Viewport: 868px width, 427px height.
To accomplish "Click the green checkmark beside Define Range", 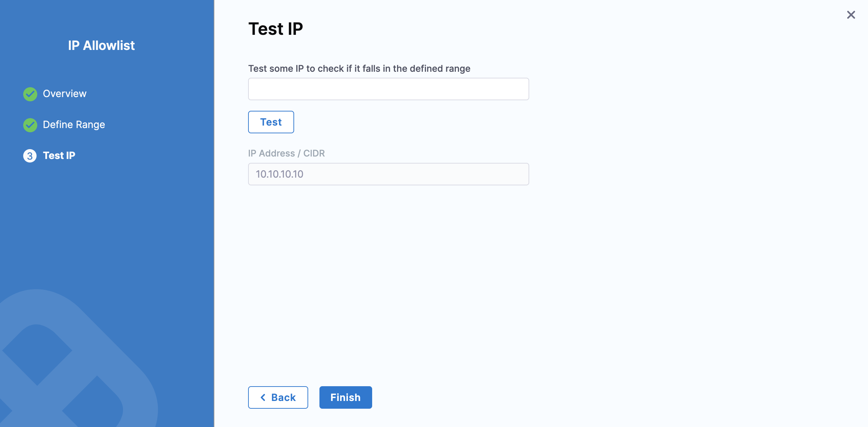I will click(x=30, y=125).
